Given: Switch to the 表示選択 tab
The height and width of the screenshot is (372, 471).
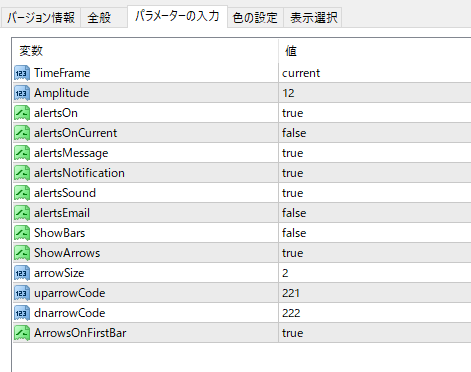Looking at the screenshot, I should click(x=314, y=17).
